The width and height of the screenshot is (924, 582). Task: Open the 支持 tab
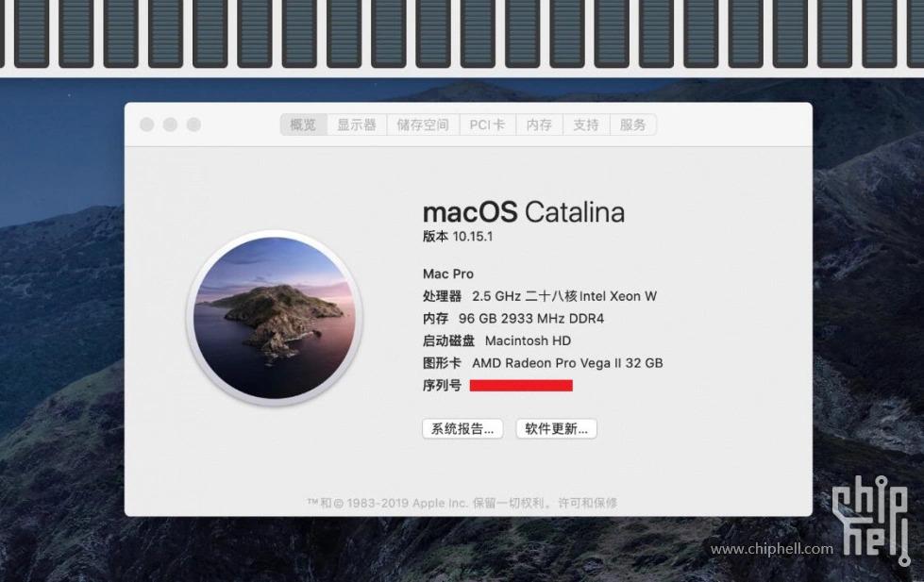point(586,125)
